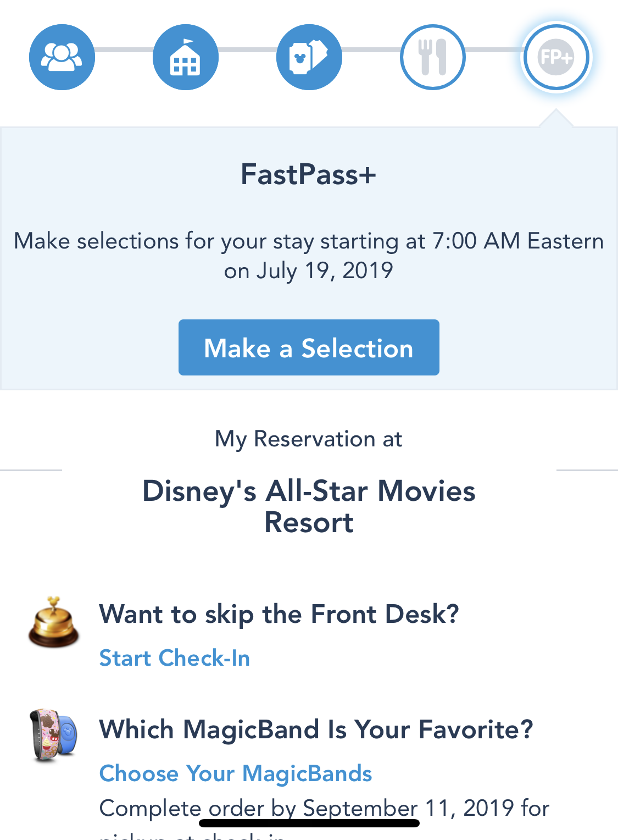Tap the Complete order by September 11 text
Screen dimensions: 618x840
pyautogui.click(x=324, y=806)
